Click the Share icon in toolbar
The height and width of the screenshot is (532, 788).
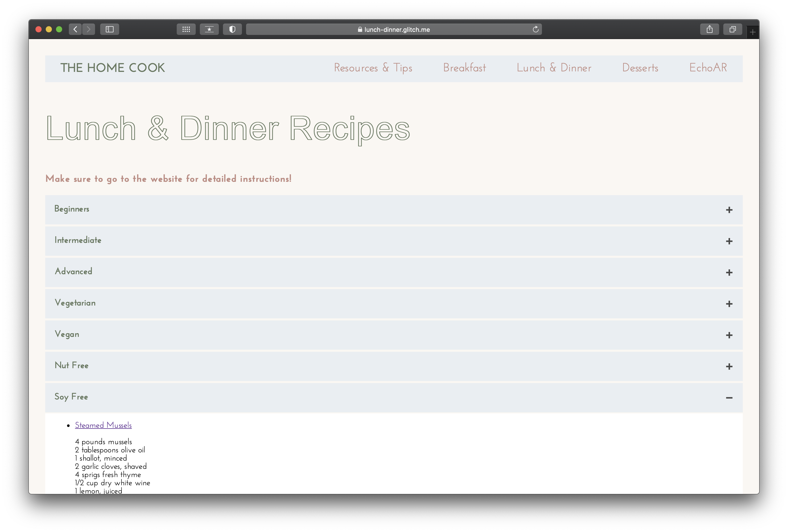coord(709,29)
